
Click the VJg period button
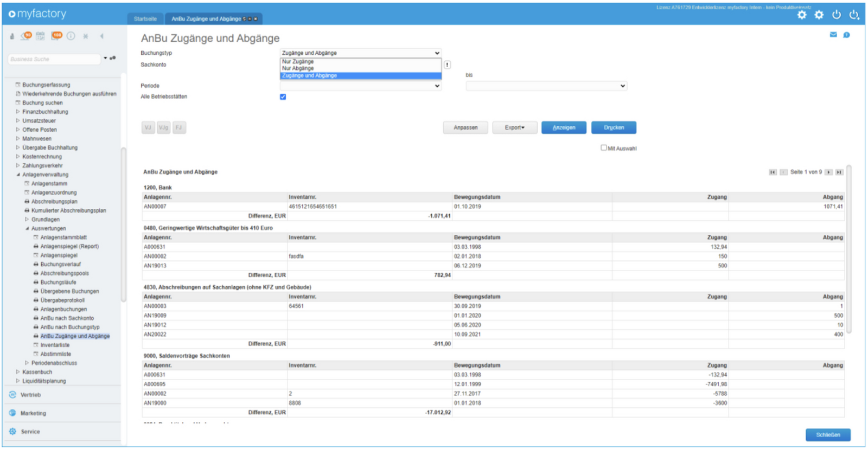coord(163,127)
